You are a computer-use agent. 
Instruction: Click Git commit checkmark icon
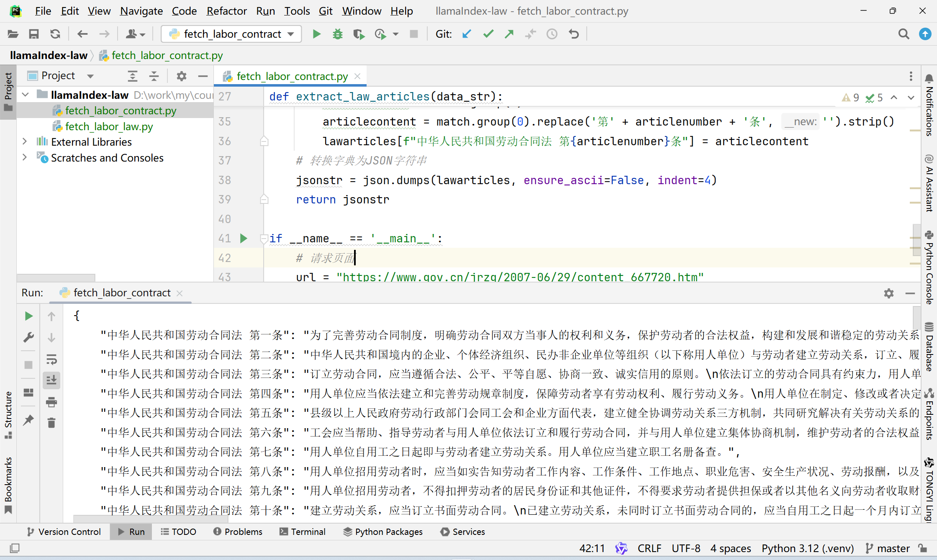pyautogui.click(x=488, y=34)
